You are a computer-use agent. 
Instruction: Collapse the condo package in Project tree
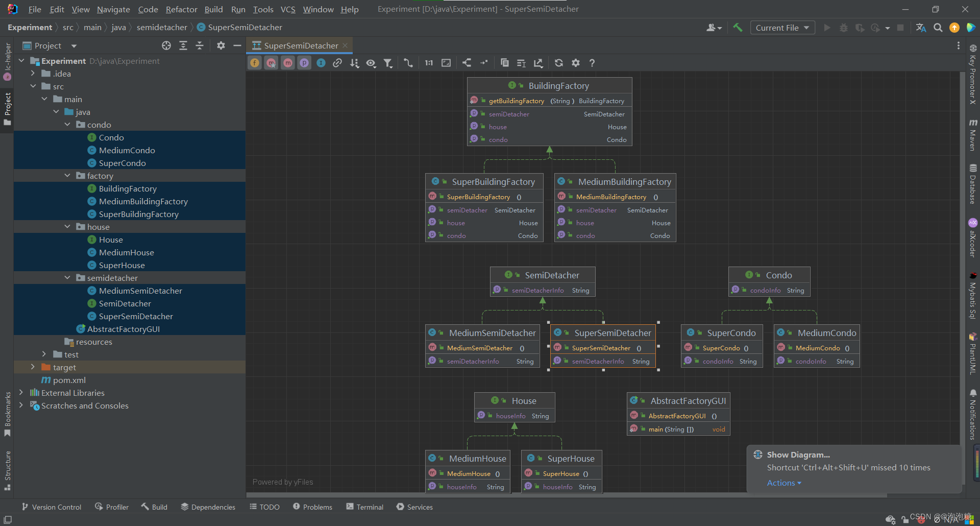tap(67, 124)
